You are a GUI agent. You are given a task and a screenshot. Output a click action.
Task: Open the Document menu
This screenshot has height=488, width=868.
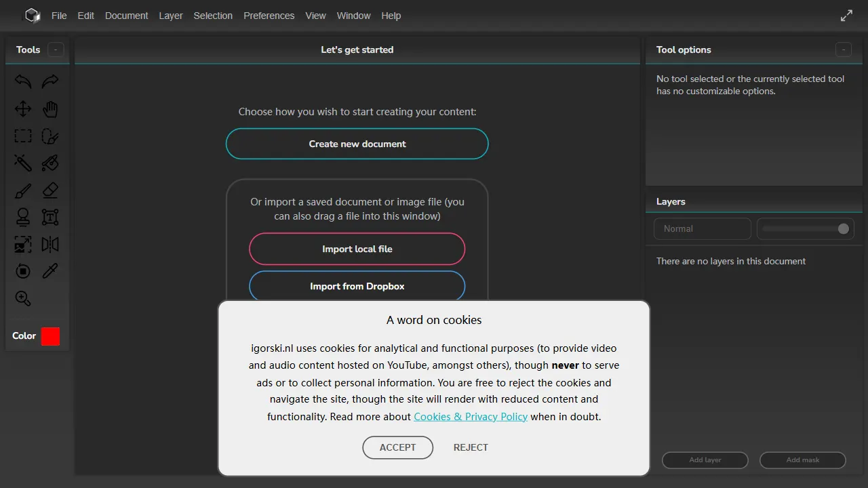tap(127, 16)
